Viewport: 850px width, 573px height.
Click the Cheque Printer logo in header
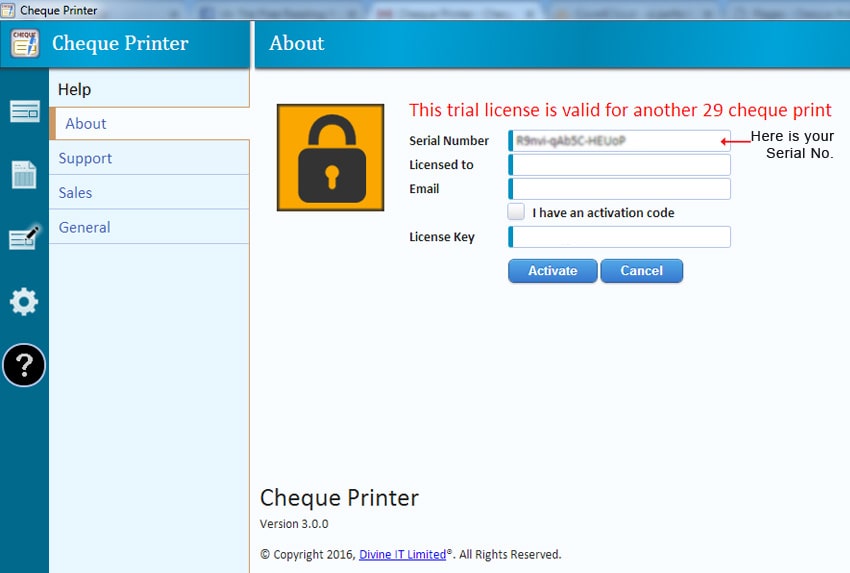pos(25,44)
